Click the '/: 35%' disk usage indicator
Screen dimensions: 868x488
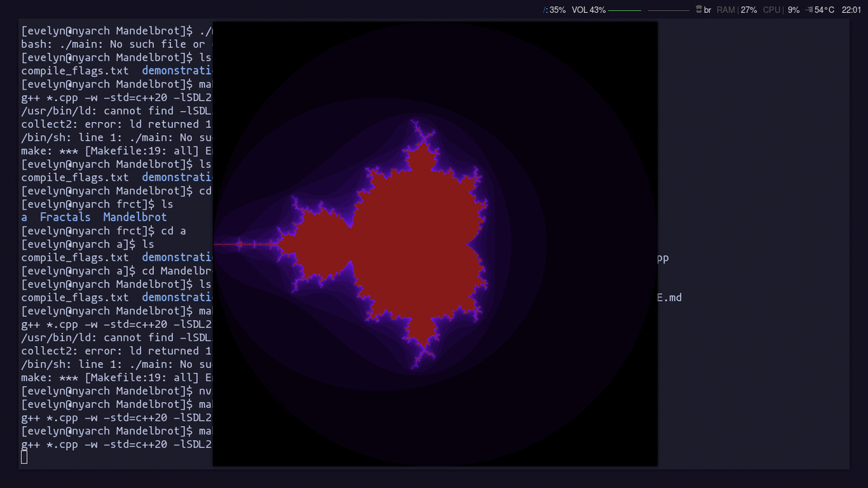(x=555, y=9)
